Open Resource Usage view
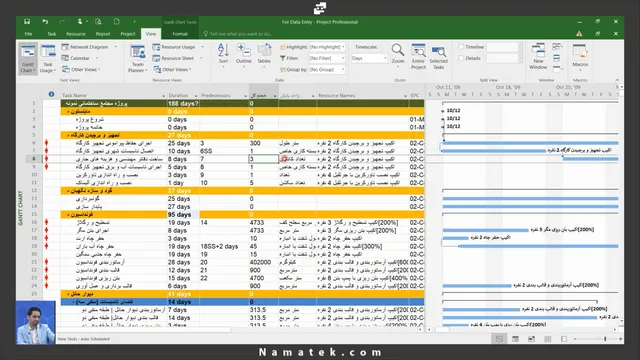The image size is (640, 360). [x=178, y=47]
